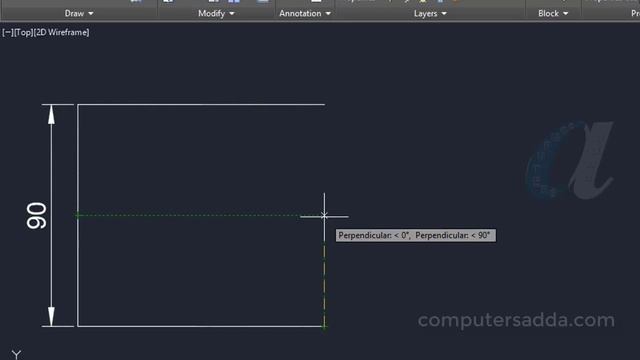Viewport: 640px width, 360px height.
Task: Select the bottom horizontal line of the drawing
Action: tap(201, 326)
